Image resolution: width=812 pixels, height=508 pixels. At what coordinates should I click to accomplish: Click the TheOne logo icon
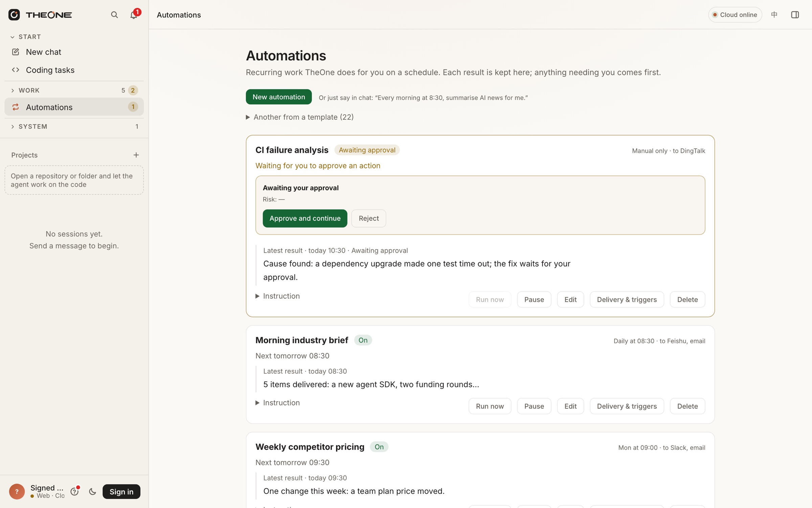tap(14, 15)
